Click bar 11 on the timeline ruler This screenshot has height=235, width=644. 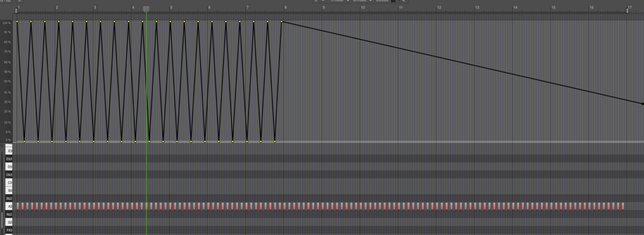coord(401,8)
